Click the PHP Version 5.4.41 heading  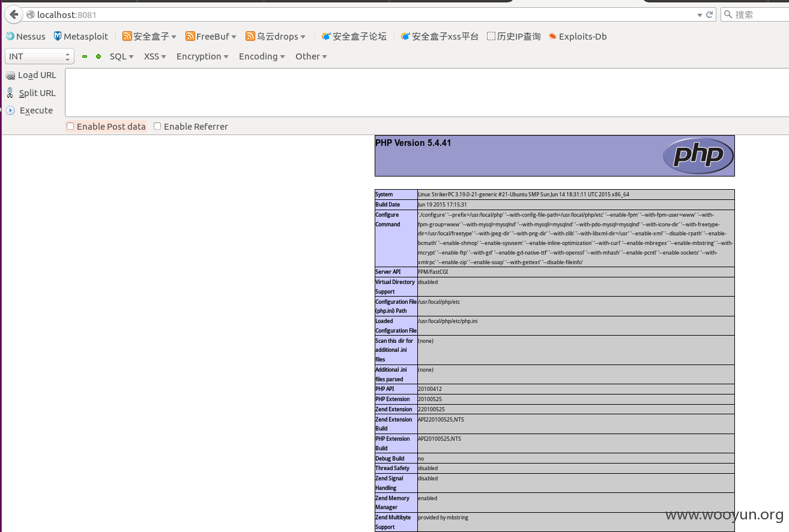[x=413, y=143]
